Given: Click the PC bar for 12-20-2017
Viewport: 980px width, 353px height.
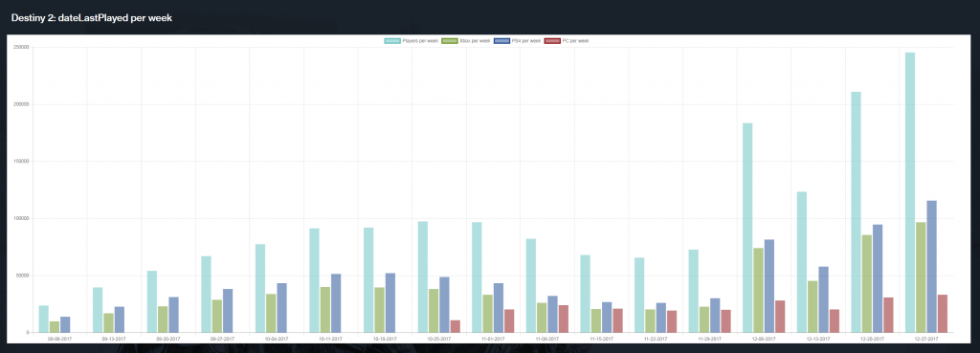Looking at the screenshot, I should pos(888,315).
